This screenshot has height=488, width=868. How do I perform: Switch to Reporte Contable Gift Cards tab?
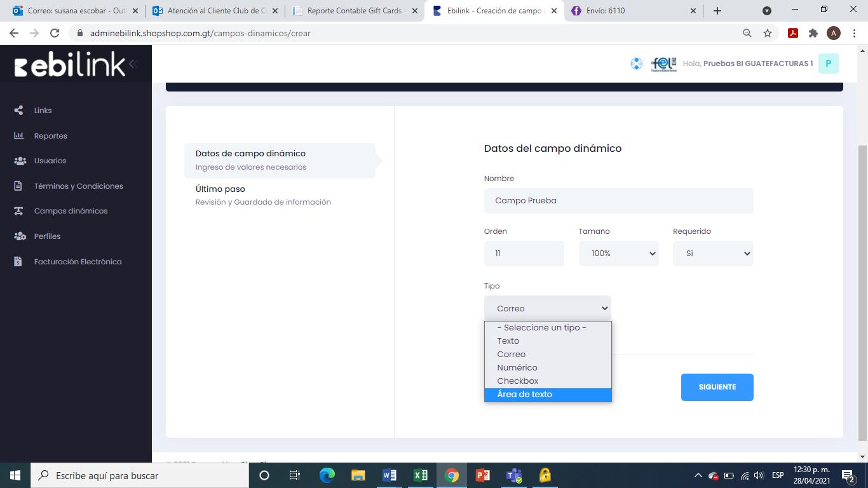(355, 11)
